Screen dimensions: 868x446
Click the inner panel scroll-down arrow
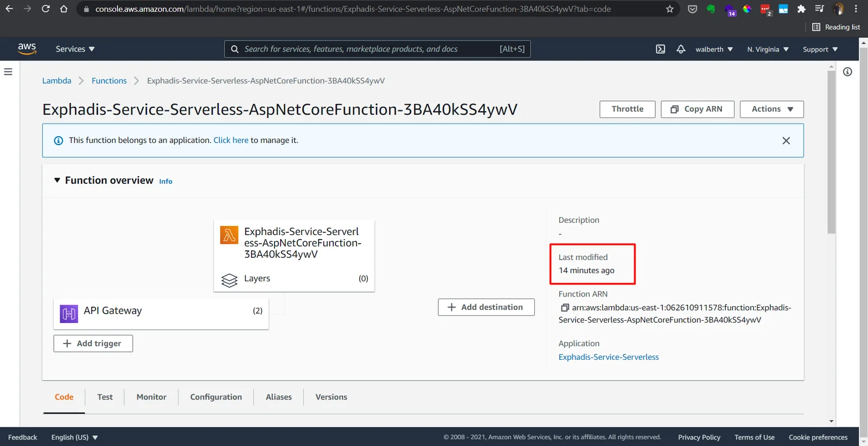pyautogui.click(x=831, y=421)
